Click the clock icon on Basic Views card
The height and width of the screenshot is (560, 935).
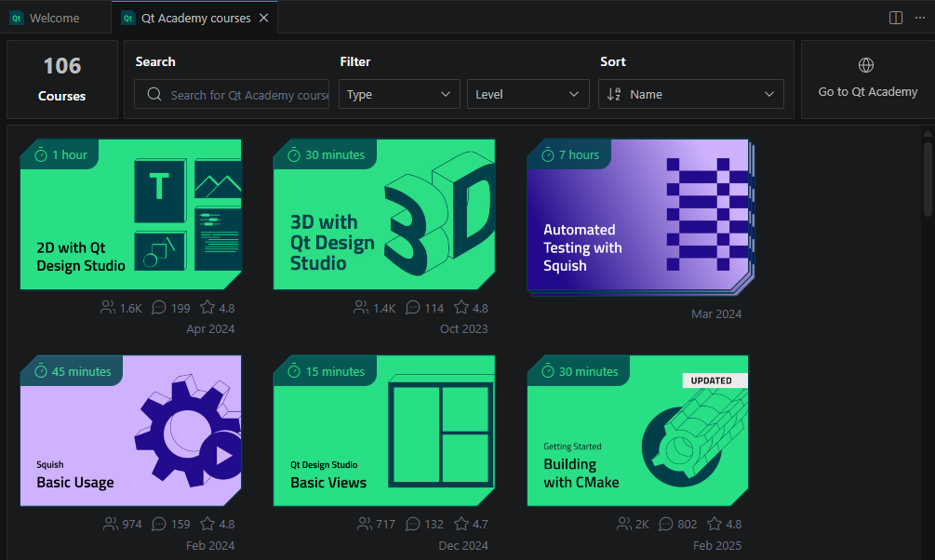pyautogui.click(x=294, y=371)
